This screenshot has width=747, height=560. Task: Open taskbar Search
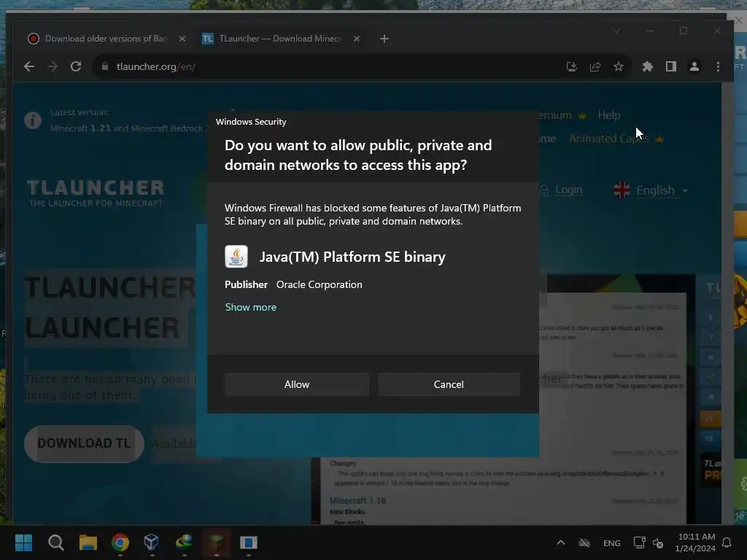(x=55, y=542)
